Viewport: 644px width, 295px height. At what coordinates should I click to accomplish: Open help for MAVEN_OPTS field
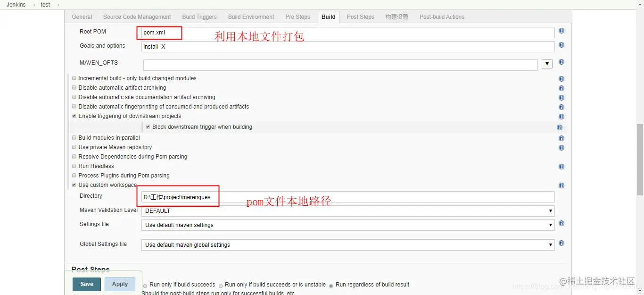561,62
